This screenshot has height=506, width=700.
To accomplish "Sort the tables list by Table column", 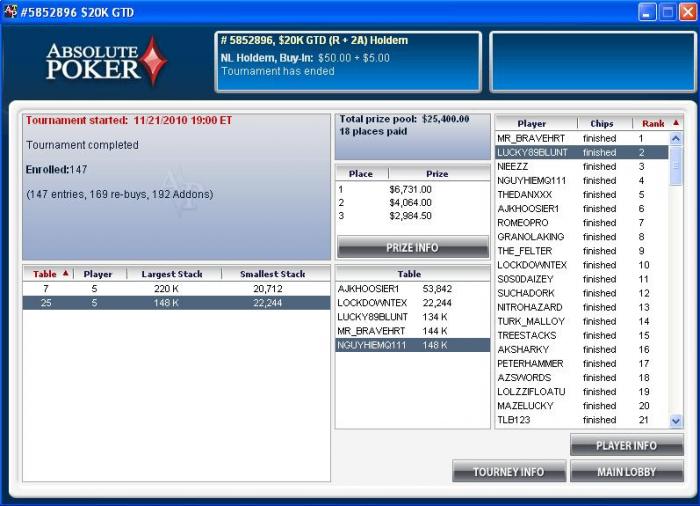I will [x=48, y=274].
